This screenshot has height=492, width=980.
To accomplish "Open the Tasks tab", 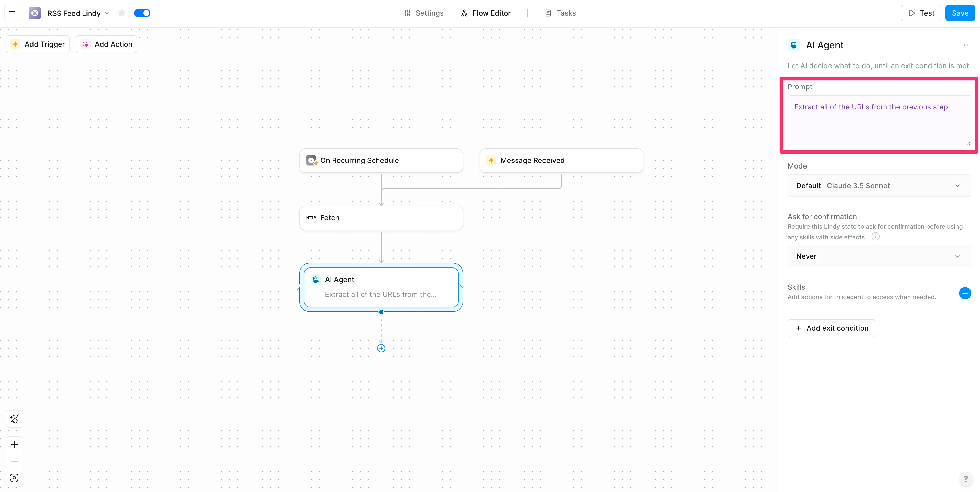I will pos(560,13).
